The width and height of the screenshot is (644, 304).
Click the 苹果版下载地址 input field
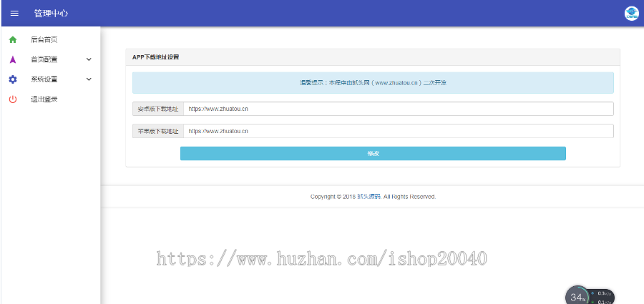point(399,131)
